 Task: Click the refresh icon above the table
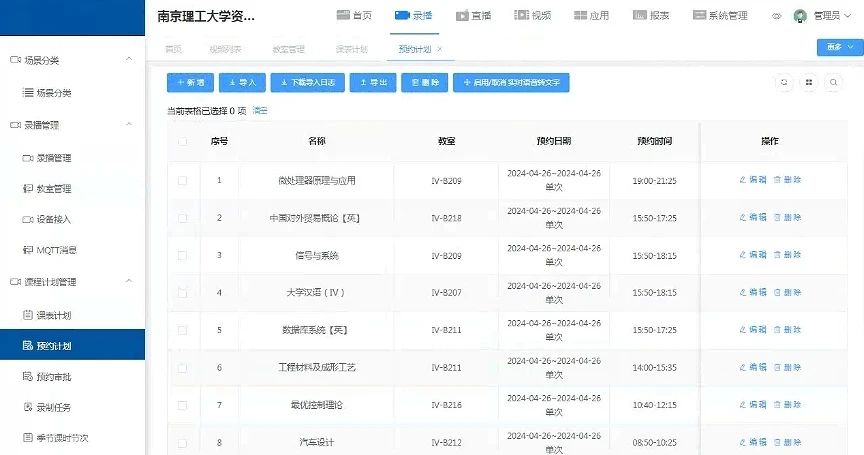tap(784, 83)
